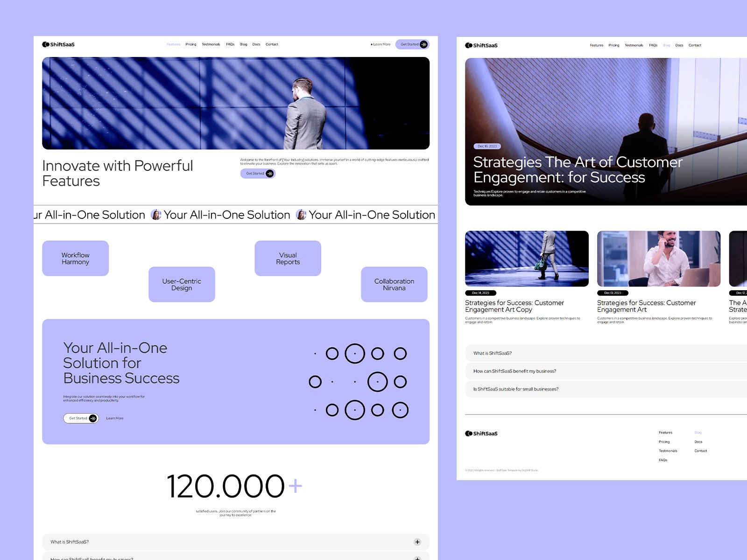This screenshot has height=560, width=747.
Task: Select the User-Centric Design feature card
Action: 182,285
